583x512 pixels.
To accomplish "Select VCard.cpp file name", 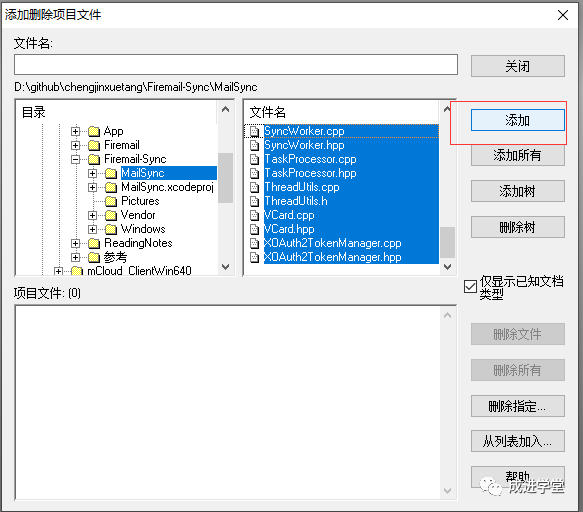I will 289,215.
